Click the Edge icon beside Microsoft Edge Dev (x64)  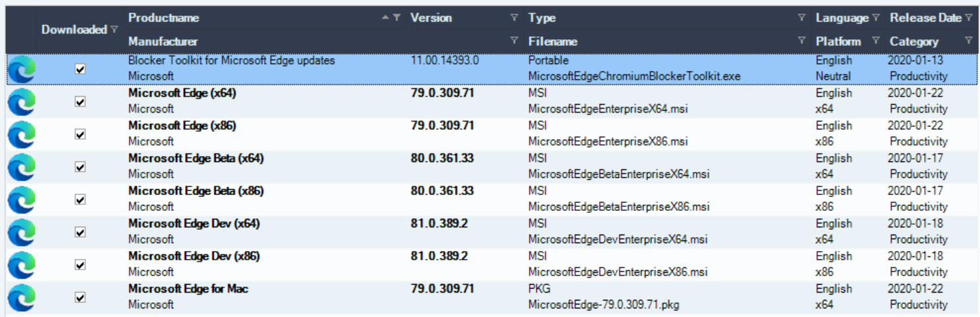[x=22, y=232]
